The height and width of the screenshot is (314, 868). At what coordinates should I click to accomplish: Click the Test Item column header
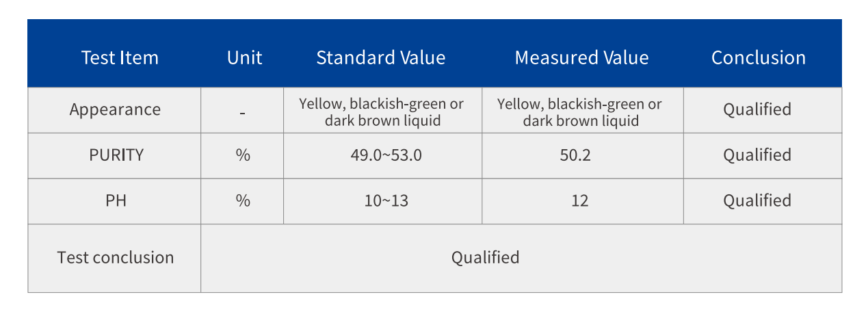coord(120,58)
